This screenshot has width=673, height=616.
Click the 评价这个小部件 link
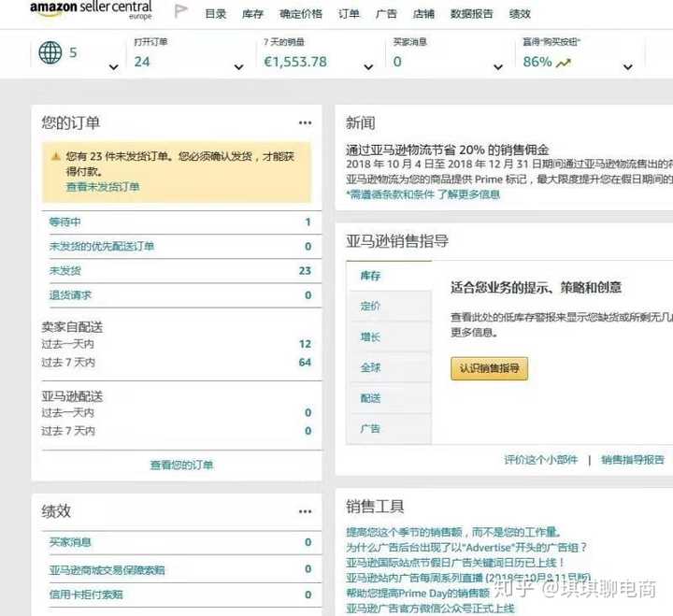(x=541, y=460)
